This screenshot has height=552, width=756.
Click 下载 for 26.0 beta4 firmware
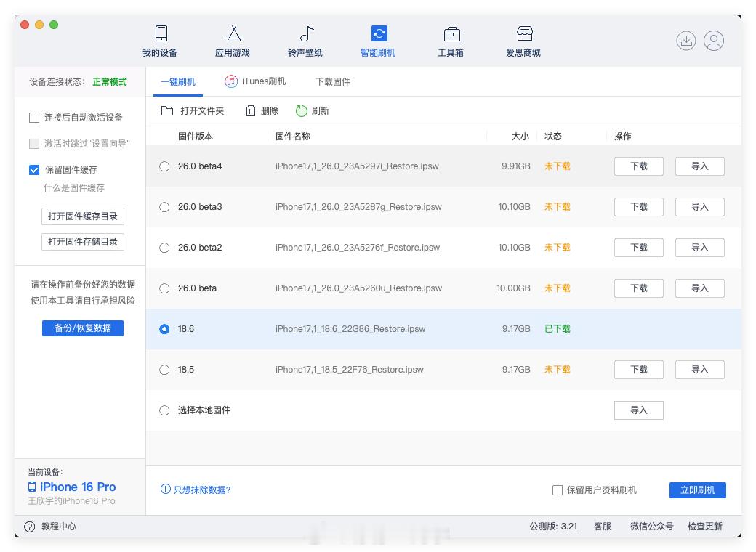pos(639,166)
